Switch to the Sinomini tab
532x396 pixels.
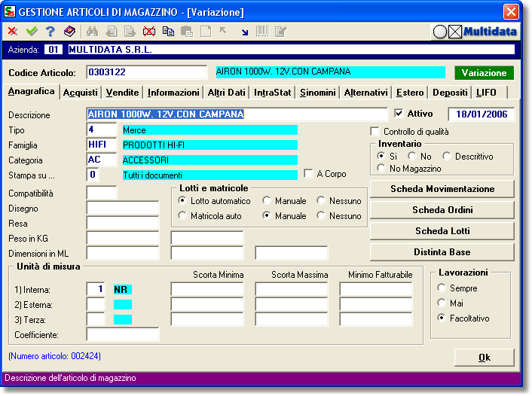coord(318,93)
